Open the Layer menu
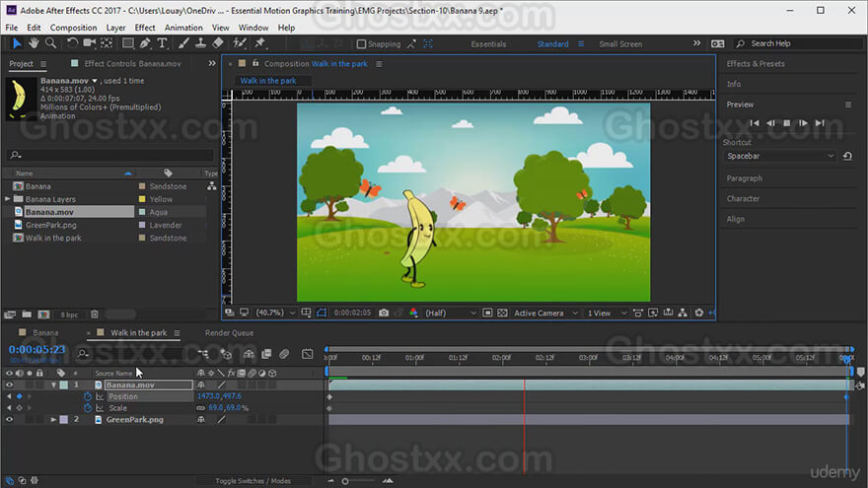 pyautogui.click(x=115, y=28)
